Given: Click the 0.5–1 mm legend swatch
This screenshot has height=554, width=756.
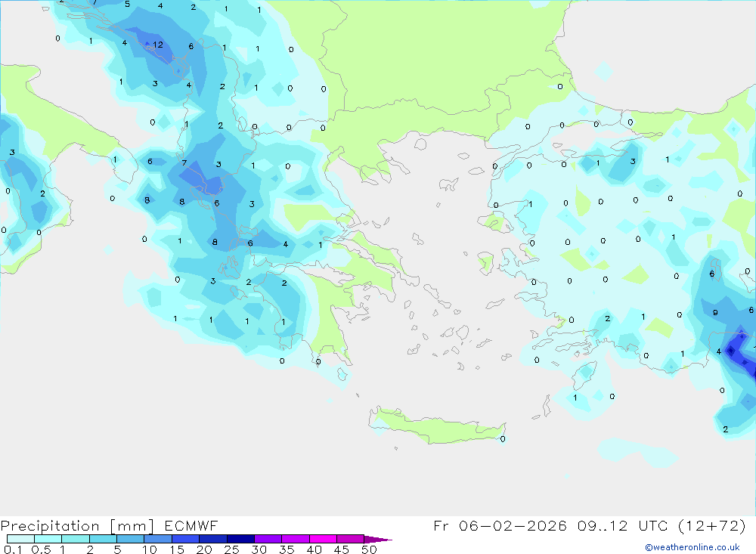Looking at the screenshot, I should 48,539.
